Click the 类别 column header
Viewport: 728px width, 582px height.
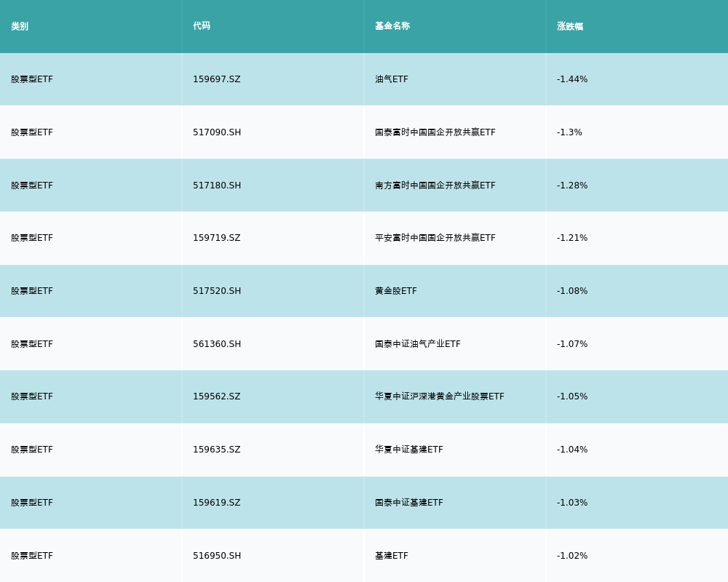[x=20, y=26]
